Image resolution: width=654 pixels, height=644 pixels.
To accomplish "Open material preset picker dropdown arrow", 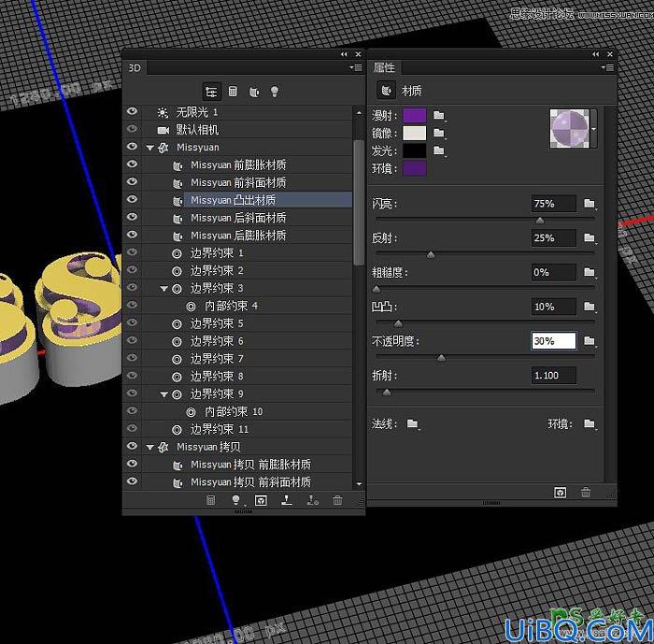I will click(x=593, y=129).
